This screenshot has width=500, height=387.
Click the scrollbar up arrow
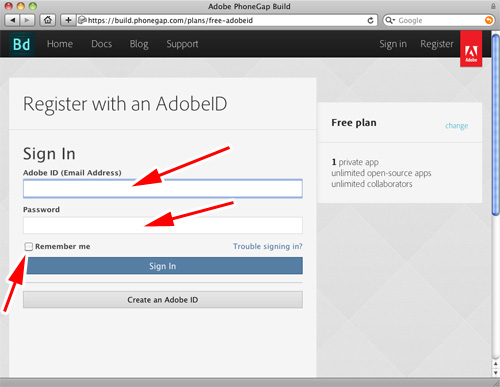[x=496, y=364]
